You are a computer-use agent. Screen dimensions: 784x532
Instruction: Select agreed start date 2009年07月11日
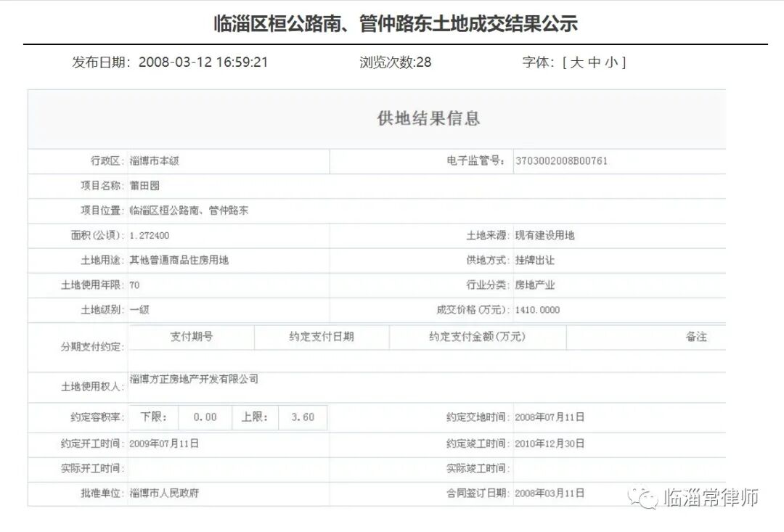pyautogui.click(x=164, y=443)
